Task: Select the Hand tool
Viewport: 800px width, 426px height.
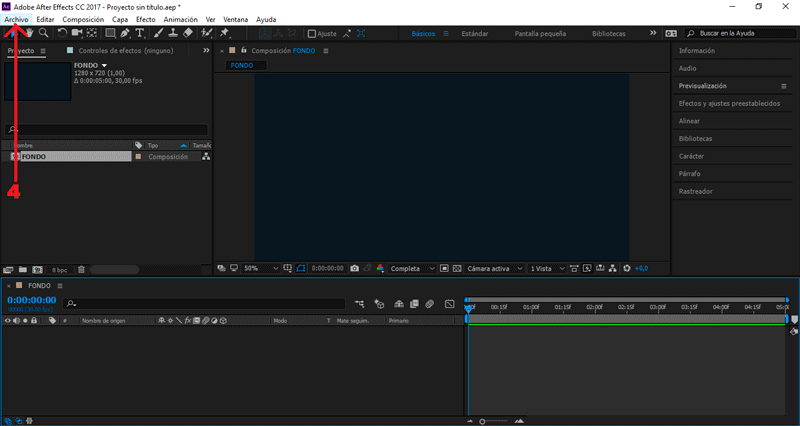Action: pos(30,33)
